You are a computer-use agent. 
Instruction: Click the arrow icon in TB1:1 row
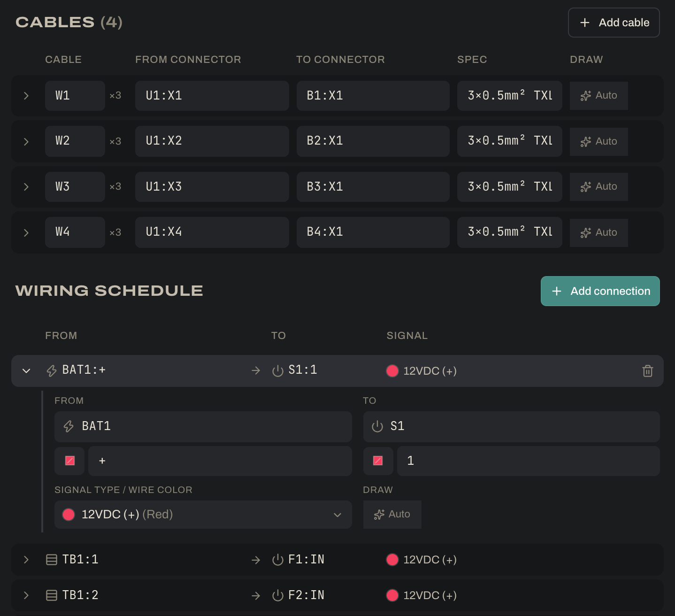256,560
